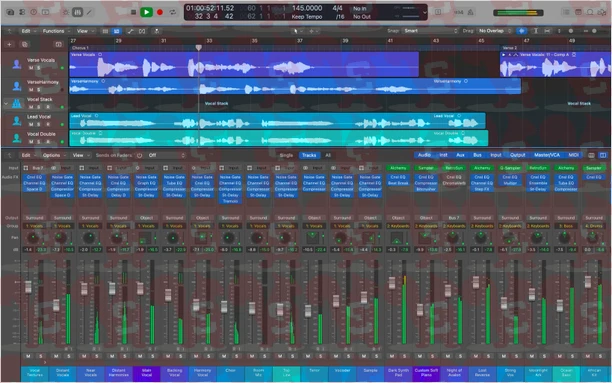Viewport: 612px width, 383px height.
Task: Record-enable the Lead Vocal track
Action: 48,124
